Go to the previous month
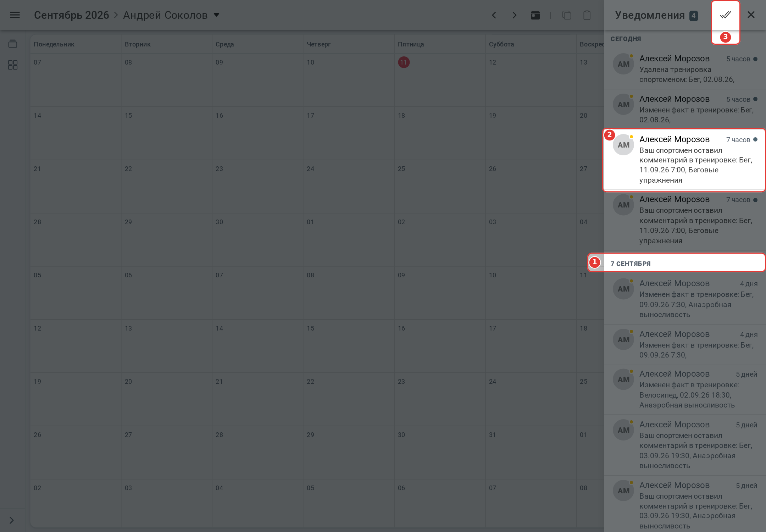This screenshot has width=766, height=532. (494, 15)
